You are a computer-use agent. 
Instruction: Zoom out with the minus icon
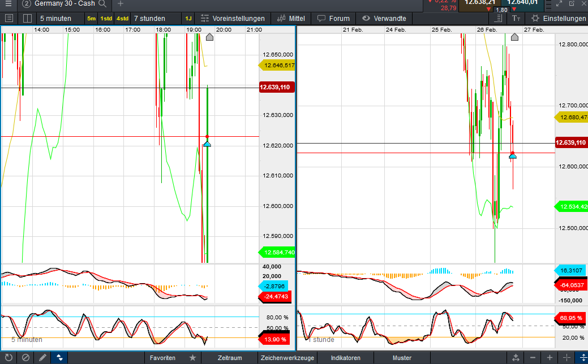click(533, 358)
